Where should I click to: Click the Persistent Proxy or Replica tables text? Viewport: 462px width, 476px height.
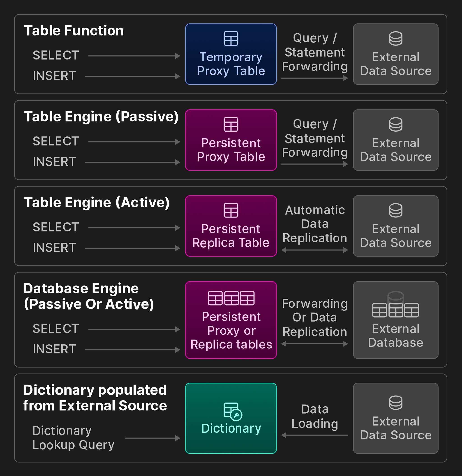231,331
